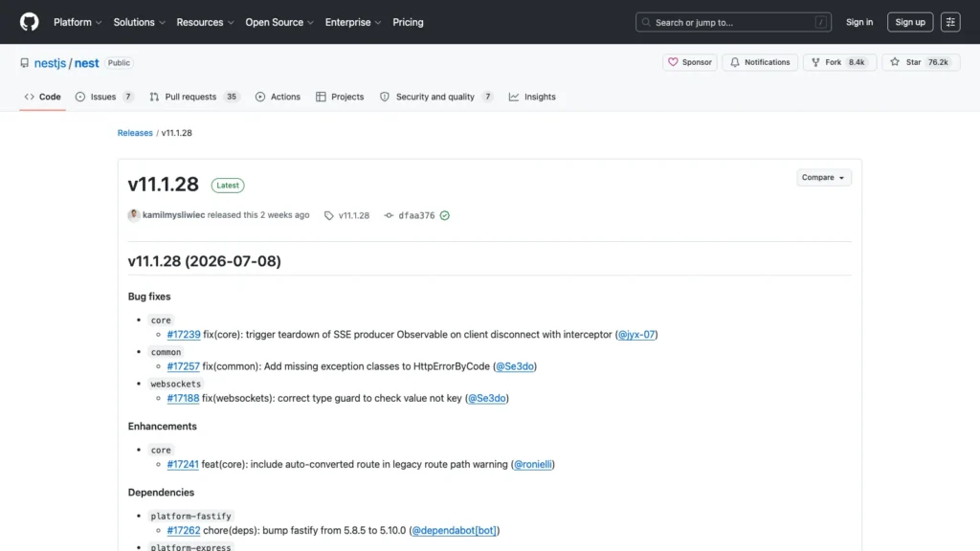Focus the Search or jump to field
Image resolution: width=980 pixels, height=551 pixels.
(733, 22)
